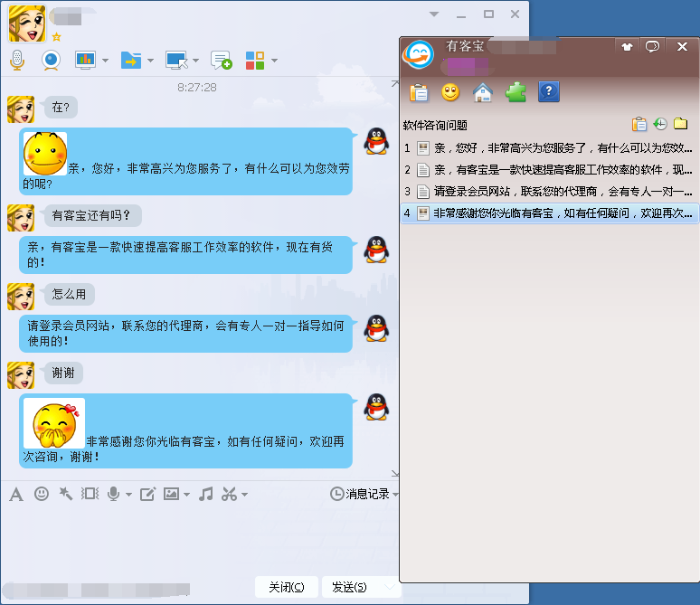Viewport: 700px width, 605px height.
Task: Click the chat message 在?
Action: (x=61, y=108)
